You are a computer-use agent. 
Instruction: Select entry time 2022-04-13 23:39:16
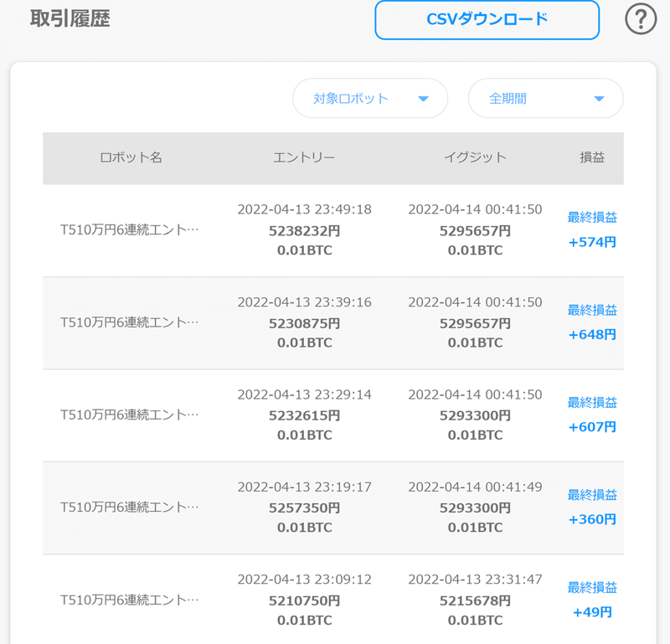click(x=304, y=302)
